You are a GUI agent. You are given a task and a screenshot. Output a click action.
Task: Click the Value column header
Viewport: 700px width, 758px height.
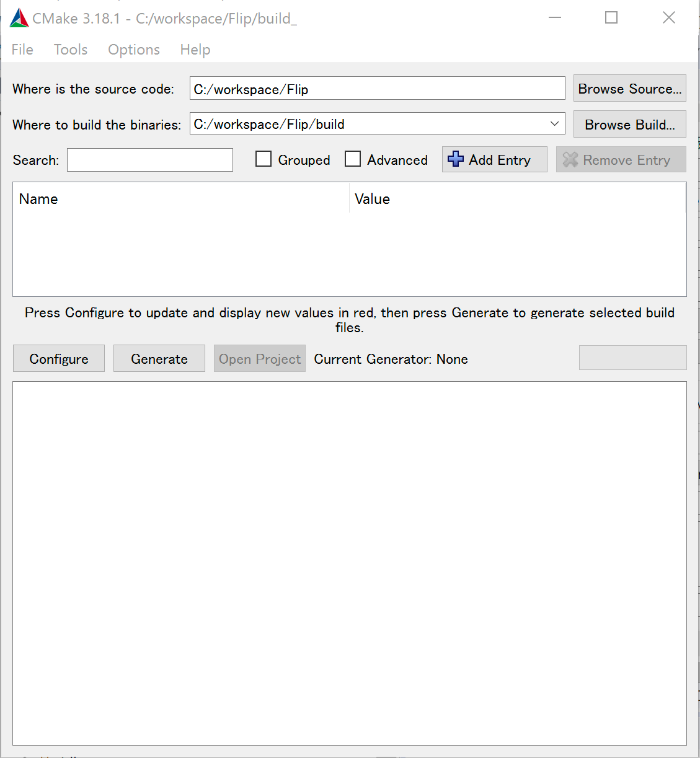point(518,199)
